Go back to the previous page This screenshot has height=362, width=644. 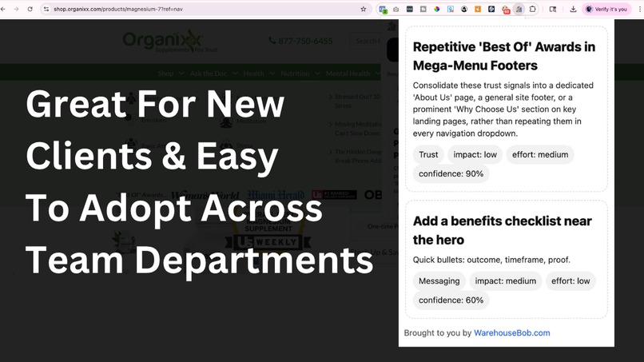click(3, 9)
